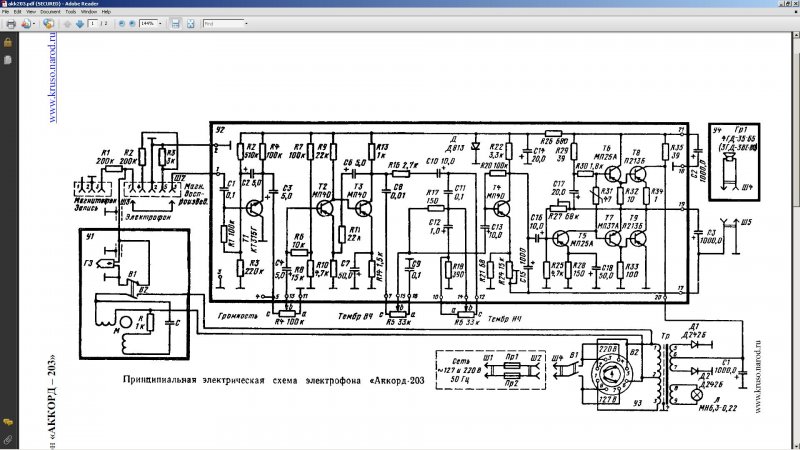Toggle the fit full page view icon
Viewport: 800px width, 450px height.
[x=190, y=23]
